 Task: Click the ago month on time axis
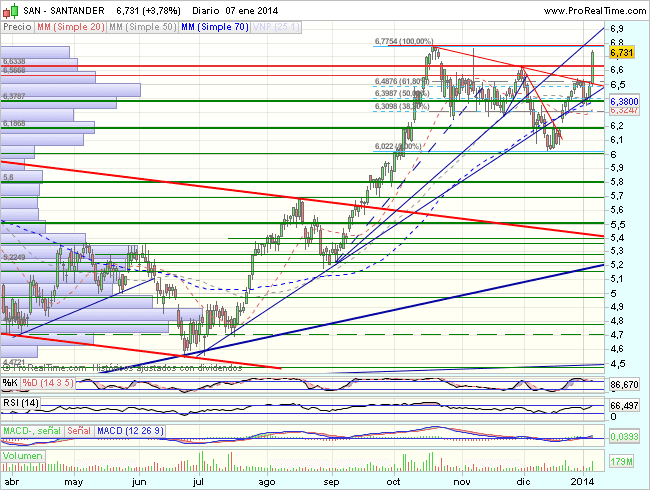[x=267, y=482]
